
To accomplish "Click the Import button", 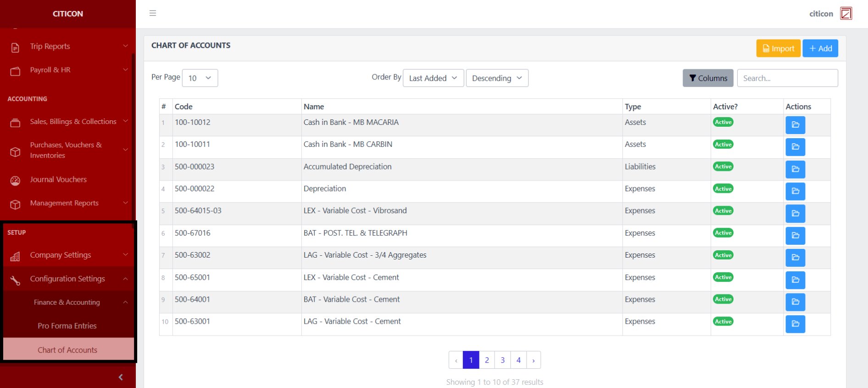I will click(778, 48).
